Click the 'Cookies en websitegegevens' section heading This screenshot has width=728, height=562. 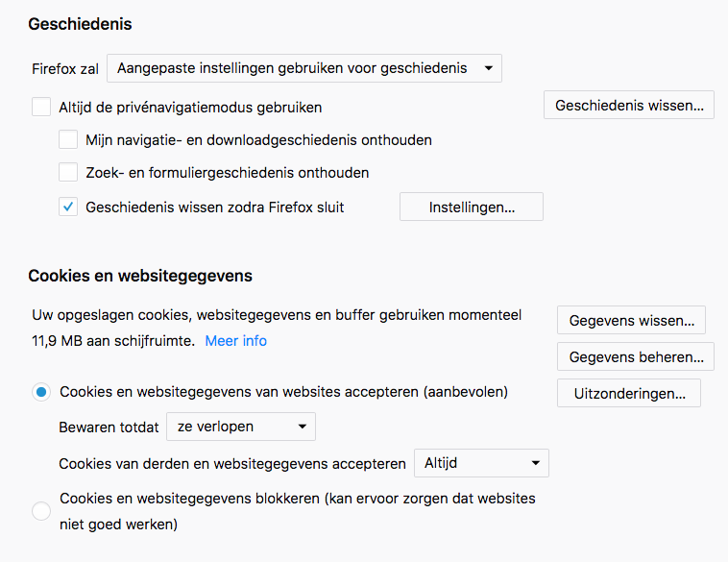pos(140,276)
